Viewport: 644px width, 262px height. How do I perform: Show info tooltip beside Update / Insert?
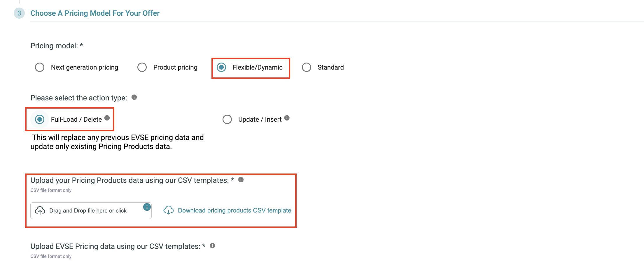(287, 118)
